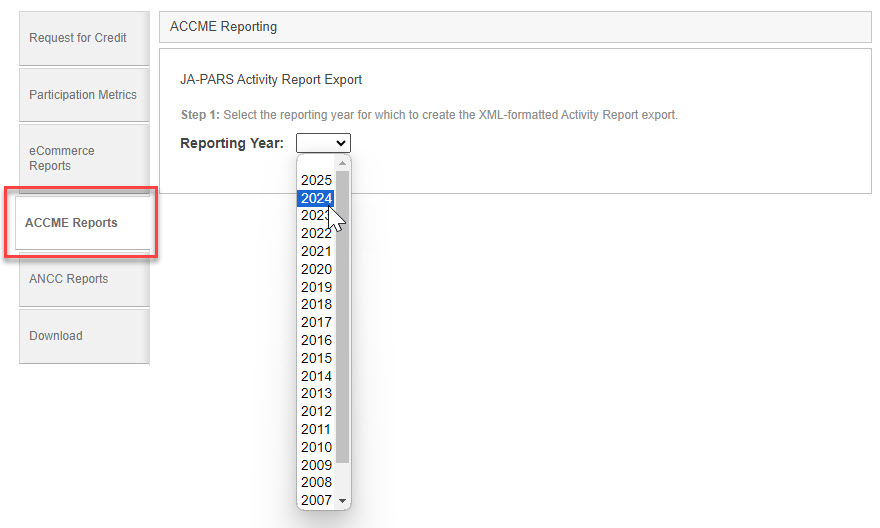This screenshot has height=528, width=880.
Task: Open the Request for Credit tab
Action: [84, 38]
